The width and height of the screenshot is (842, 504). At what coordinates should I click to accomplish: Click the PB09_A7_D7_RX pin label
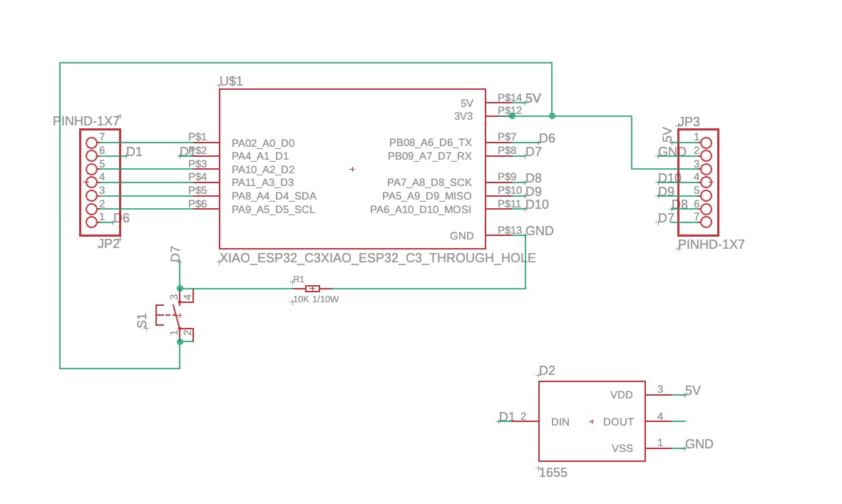tap(430, 156)
